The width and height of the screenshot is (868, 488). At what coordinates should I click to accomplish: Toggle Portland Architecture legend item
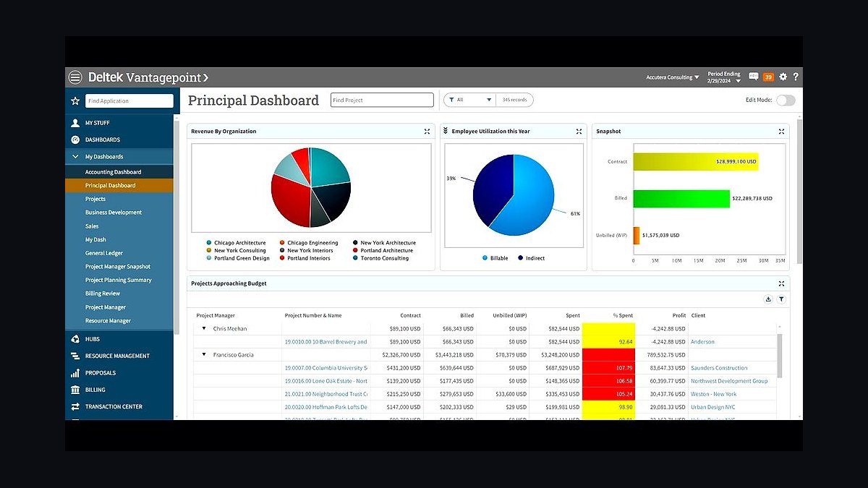coord(382,251)
